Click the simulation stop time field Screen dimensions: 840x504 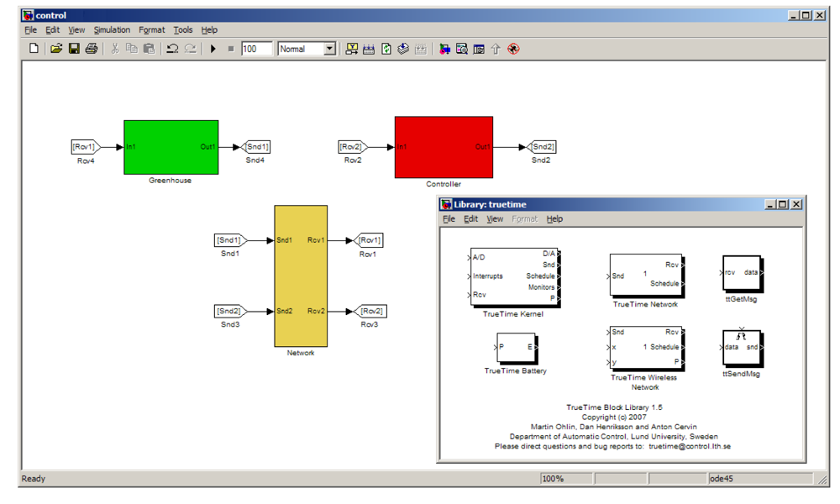tap(256, 49)
